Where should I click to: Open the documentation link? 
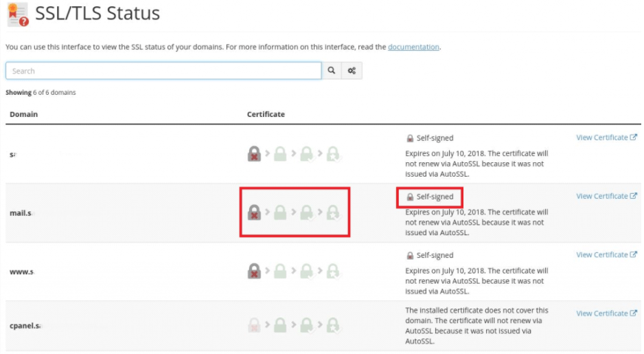(x=413, y=47)
